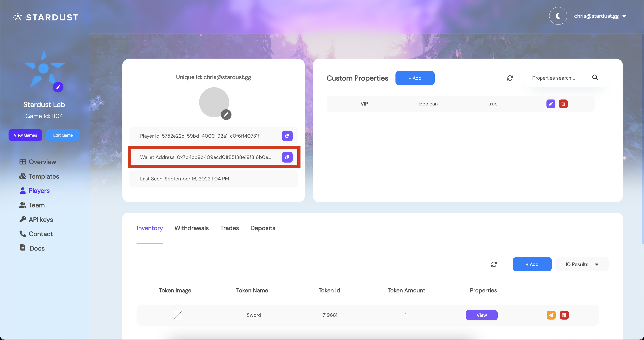Refresh the inventory token list
644x340 pixels.
(494, 264)
